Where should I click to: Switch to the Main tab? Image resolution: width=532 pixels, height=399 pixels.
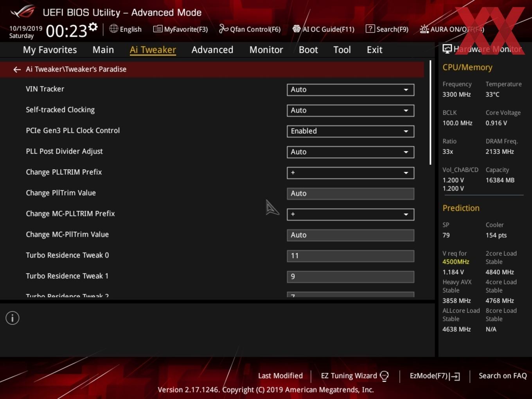[x=103, y=50]
